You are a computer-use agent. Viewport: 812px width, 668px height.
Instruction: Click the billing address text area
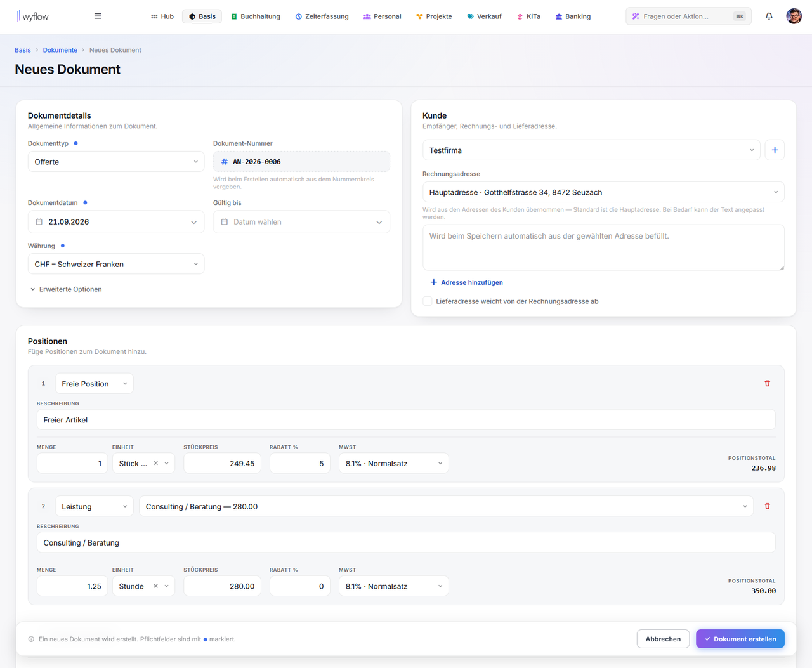[603, 247]
